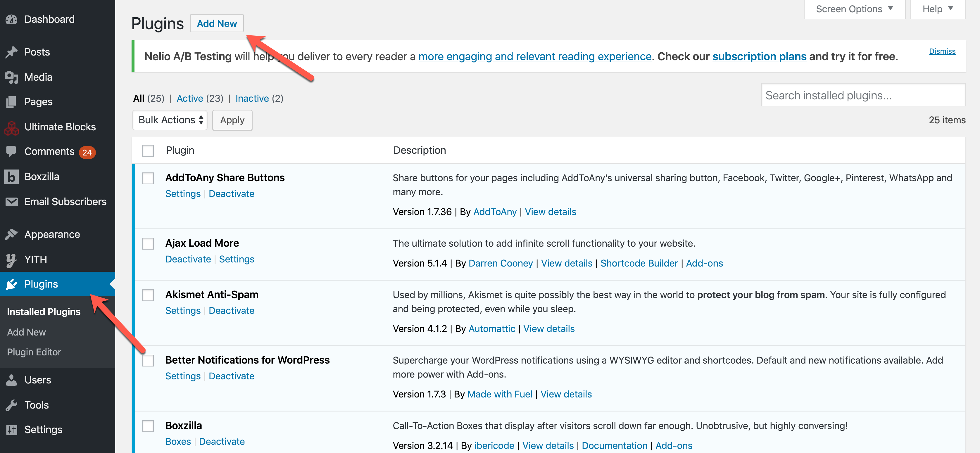
Task: Open the more engaging reading experience link
Action: (535, 57)
